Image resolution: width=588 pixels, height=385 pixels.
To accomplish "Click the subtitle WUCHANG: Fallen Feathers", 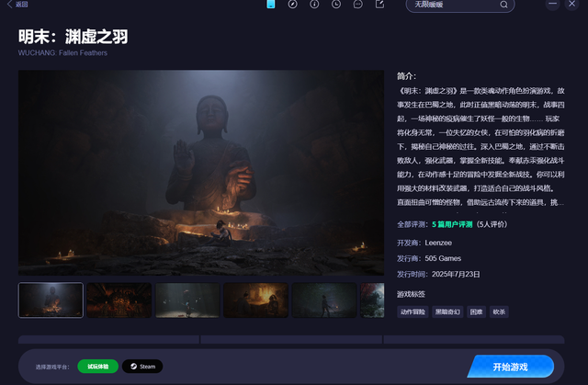I will pyautogui.click(x=62, y=53).
